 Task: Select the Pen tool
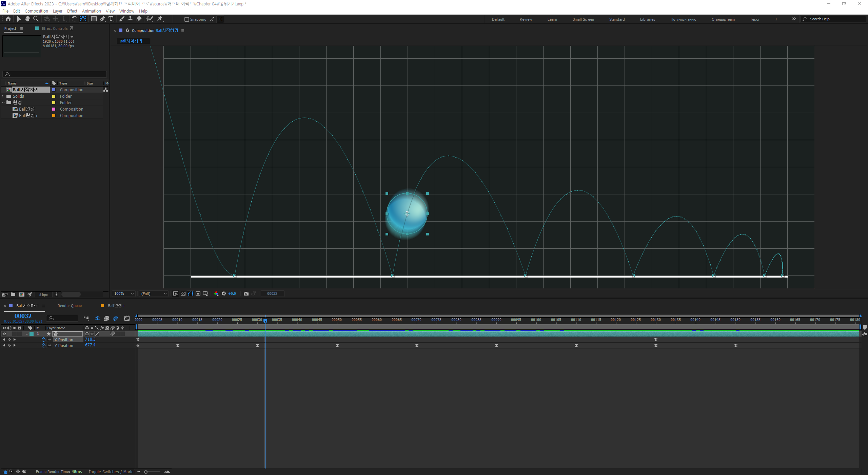click(102, 19)
